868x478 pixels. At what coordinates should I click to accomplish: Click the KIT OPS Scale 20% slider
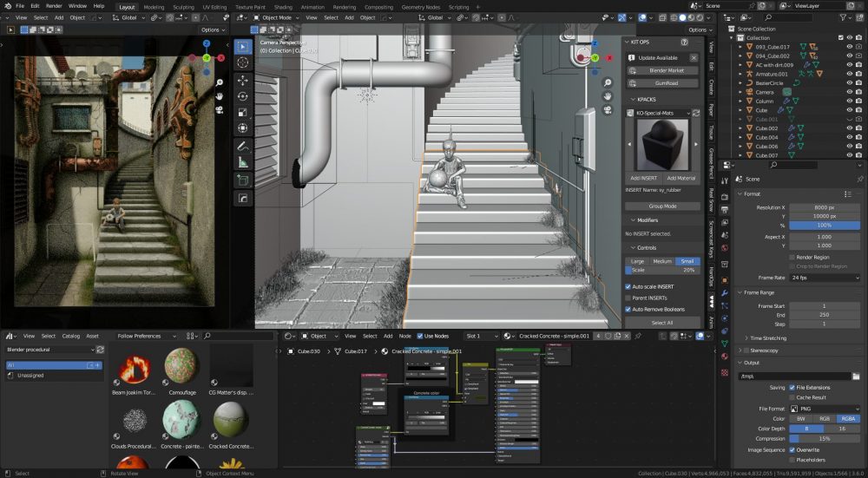tap(663, 271)
